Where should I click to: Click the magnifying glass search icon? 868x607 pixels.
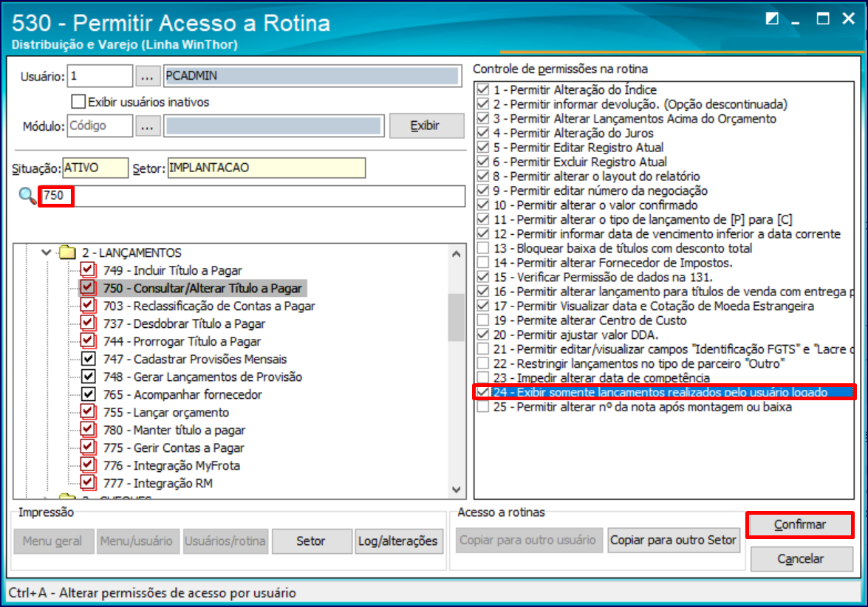[x=27, y=196]
